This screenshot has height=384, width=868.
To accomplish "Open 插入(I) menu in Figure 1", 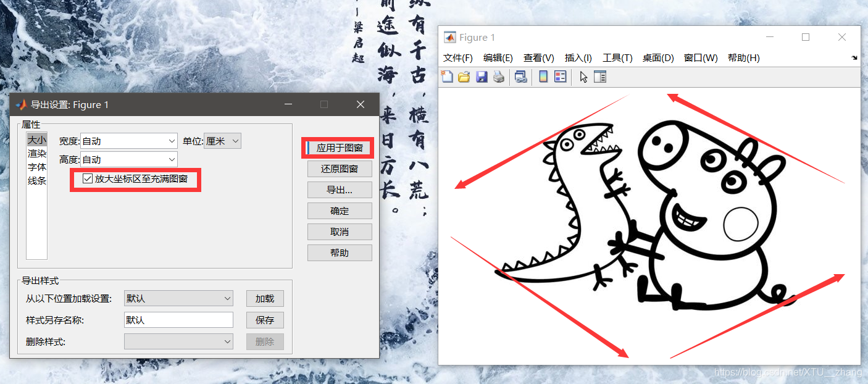I will pyautogui.click(x=578, y=57).
